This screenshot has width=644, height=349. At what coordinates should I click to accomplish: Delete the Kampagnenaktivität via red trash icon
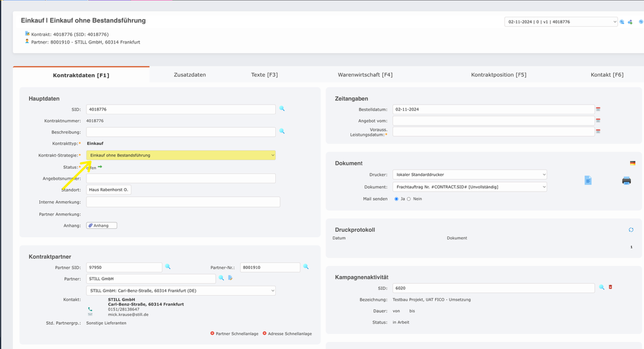pyautogui.click(x=610, y=287)
